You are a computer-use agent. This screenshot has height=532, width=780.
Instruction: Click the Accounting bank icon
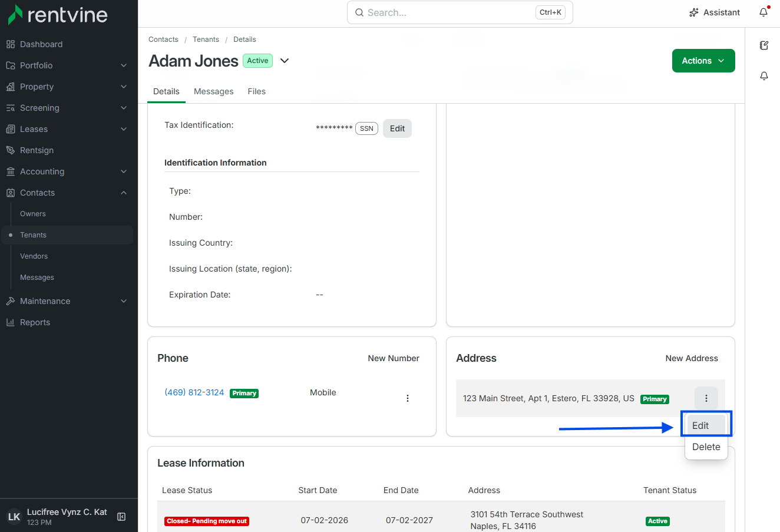point(11,171)
